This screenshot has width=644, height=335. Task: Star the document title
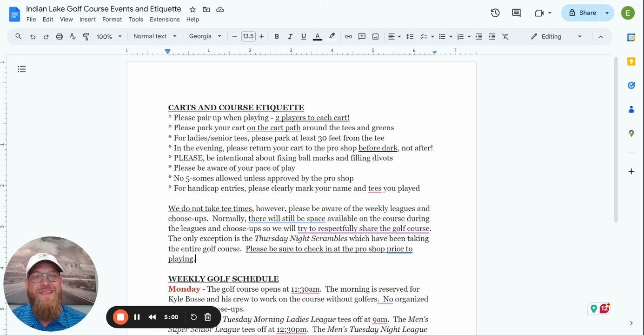193,9
